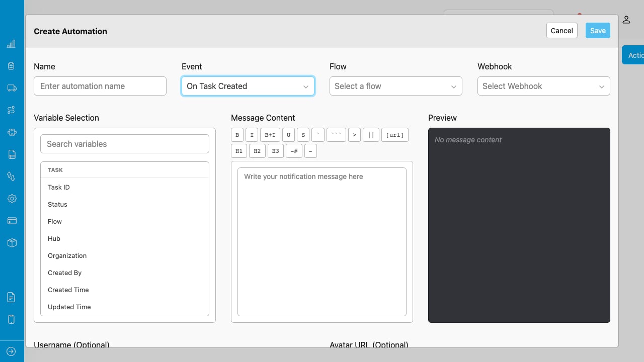Click Cancel to close the dialog
The height and width of the screenshot is (362, 644).
pyautogui.click(x=561, y=31)
